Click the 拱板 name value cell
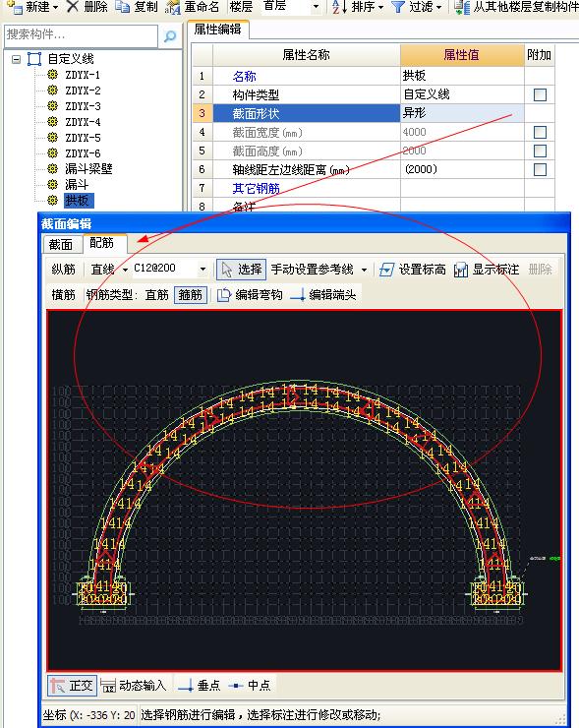The image size is (579, 728). [462, 76]
